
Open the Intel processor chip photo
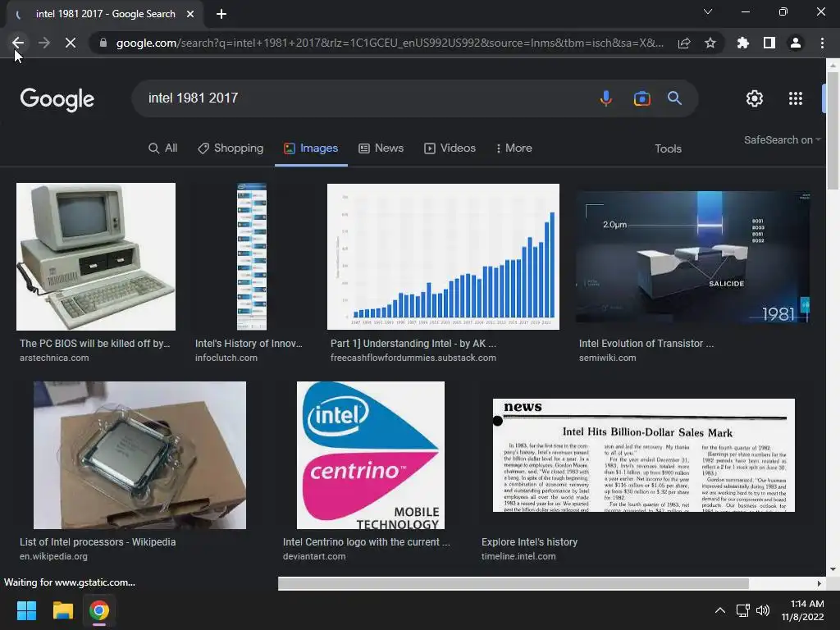(x=139, y=454)
